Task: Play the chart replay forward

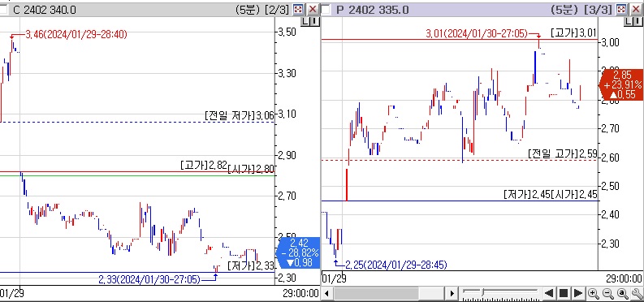Action: tap(578, 293)
